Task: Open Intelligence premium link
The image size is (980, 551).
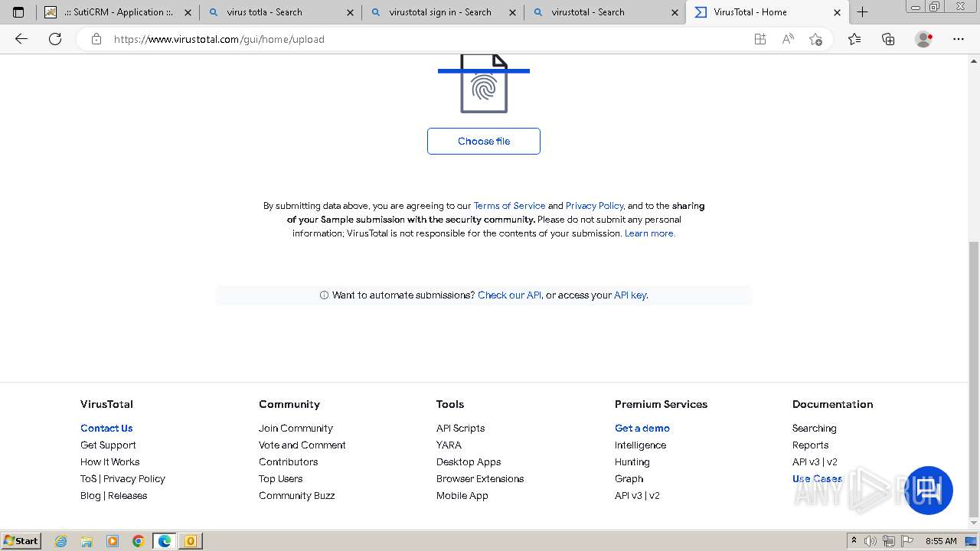Action: (x=640, y=445)
